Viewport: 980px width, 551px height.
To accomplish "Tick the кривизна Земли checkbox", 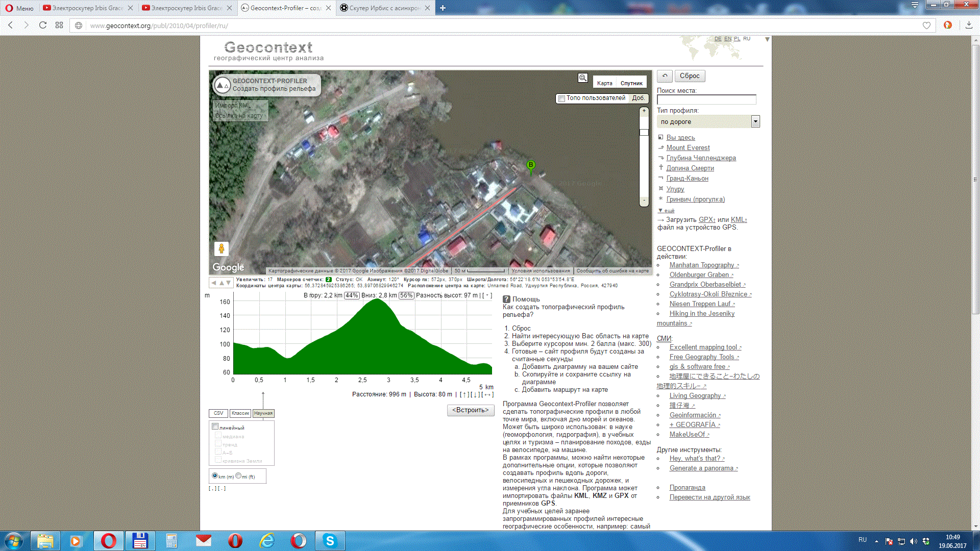I will click(218, 460).
